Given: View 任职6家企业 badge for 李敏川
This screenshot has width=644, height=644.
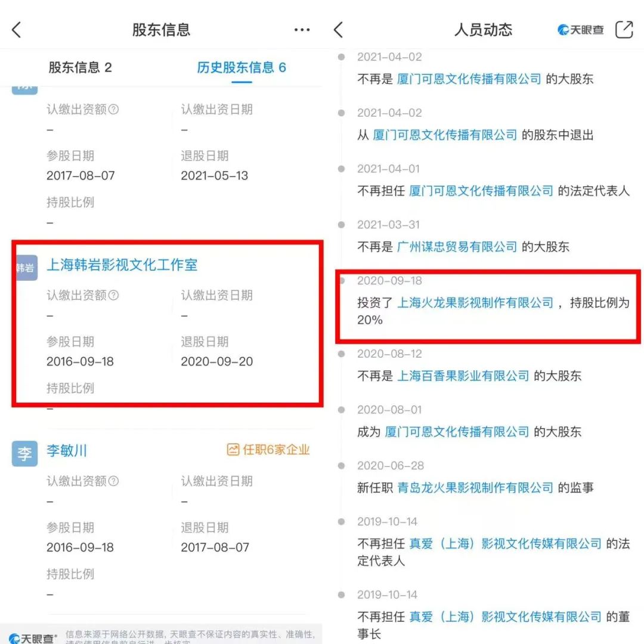Looking at the screenshot, I should [x=268, y=450].
